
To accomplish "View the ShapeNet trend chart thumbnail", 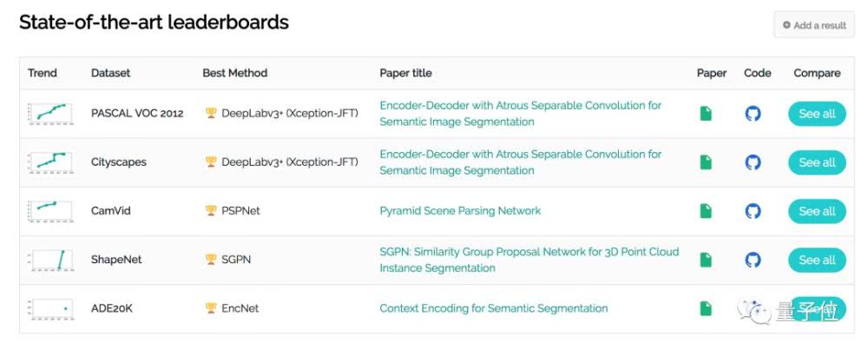I will tap(49, 260).
